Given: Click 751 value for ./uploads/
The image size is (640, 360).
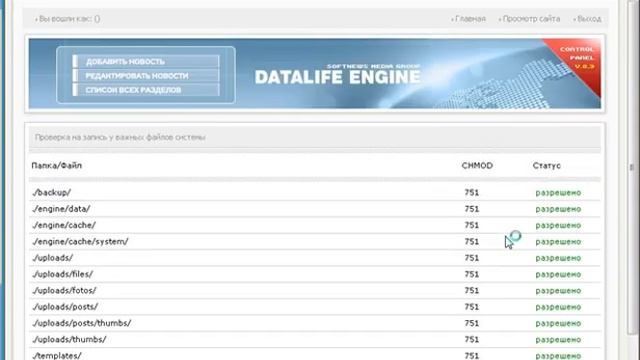Looking at the screenshot, I should tap(471, 258).
